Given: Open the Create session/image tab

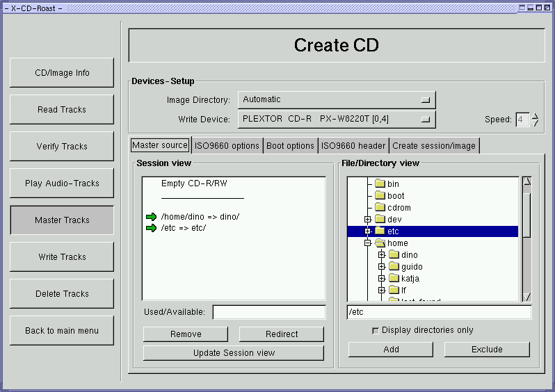Looking at the screenshot, I should pos(433,146).
